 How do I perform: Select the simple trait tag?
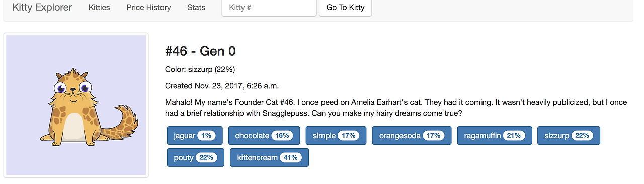click(336, 136)
